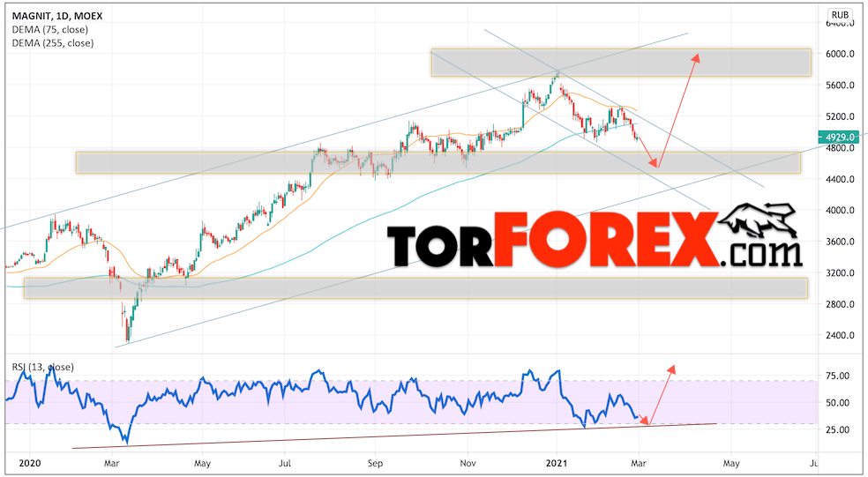Click the current price label 4929.0
Image resolution: width=868 pixels, height=477 pixels.
pyautogui.click(x=839, y=137)
